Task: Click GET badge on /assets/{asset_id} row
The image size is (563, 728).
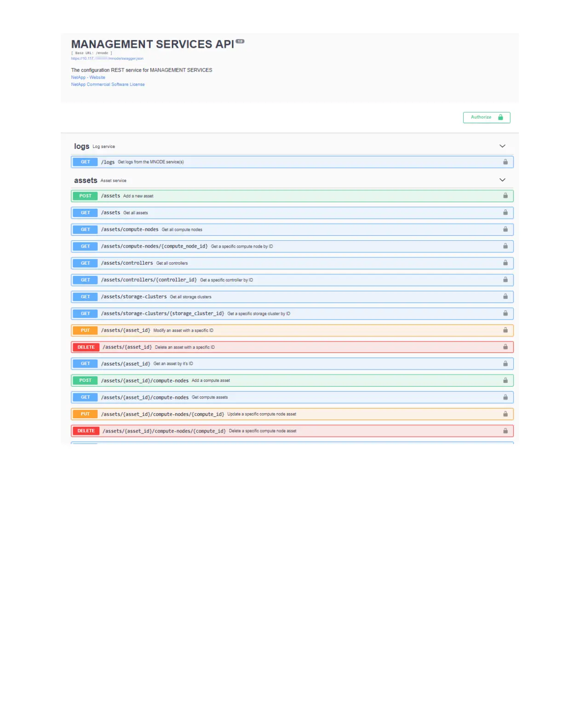Action: [x=85, y=364]
